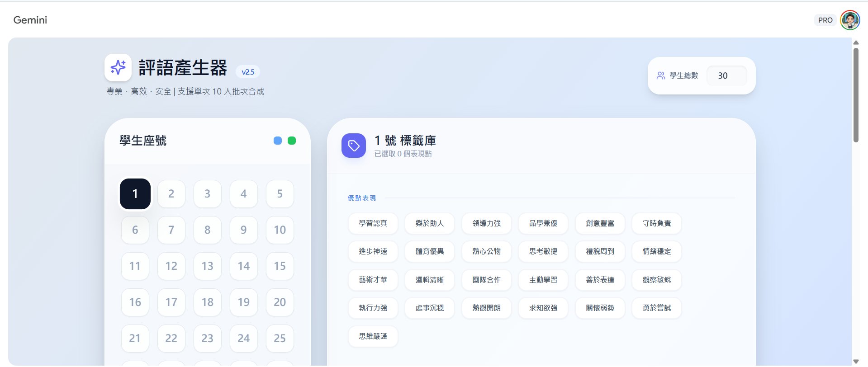Toggle the 學習認真 tag
The width and height of the screenshot is (868, 367).
(x=373, y=223)
